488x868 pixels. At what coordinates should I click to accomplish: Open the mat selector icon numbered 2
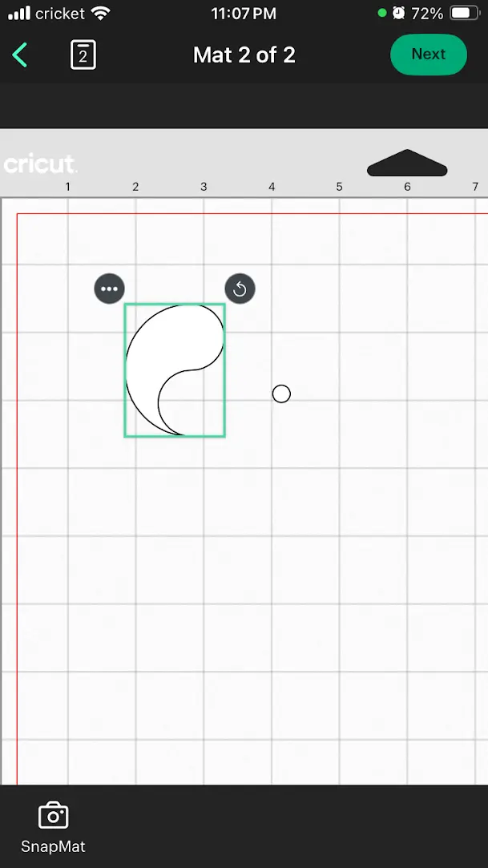point(83,55)
